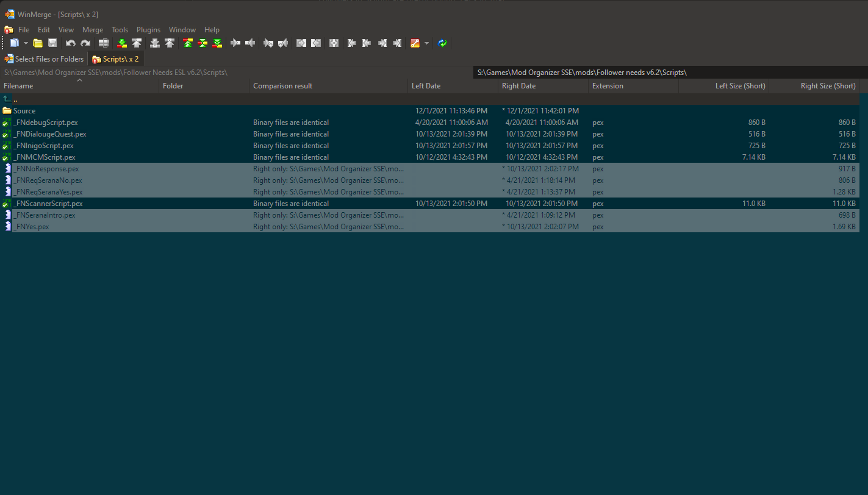The image size is (868, 495).
Task: Select _FNdebugScript.pex file
Action: point(429,123)
